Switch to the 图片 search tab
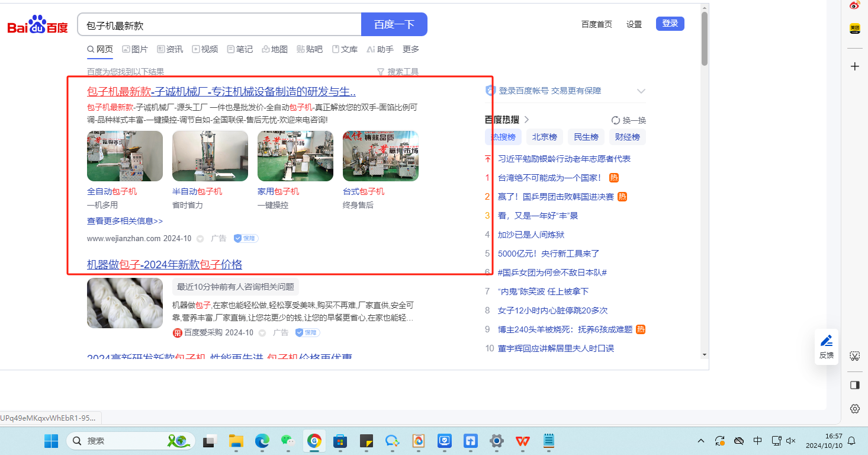 coord(135,49)
